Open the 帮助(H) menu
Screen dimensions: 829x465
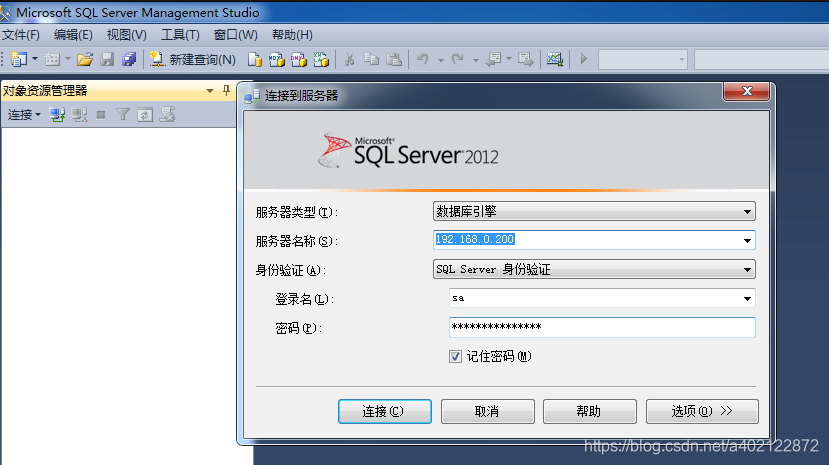pos(292,35)
